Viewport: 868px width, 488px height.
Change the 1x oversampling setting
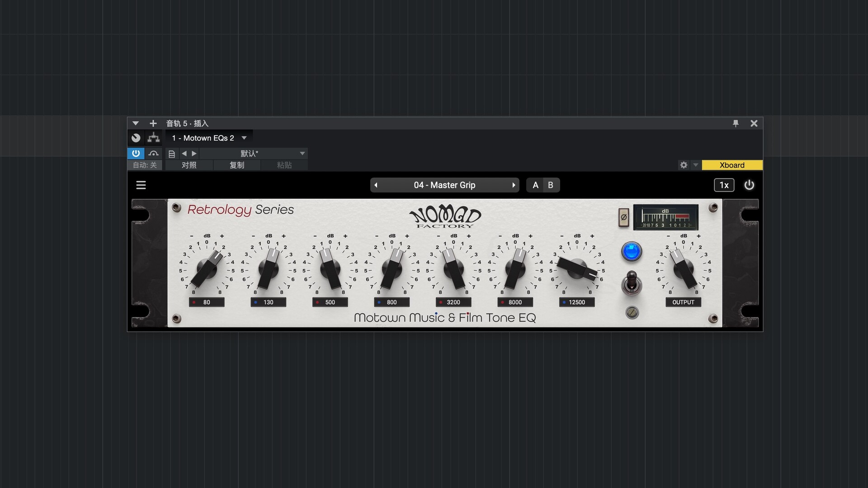click(x=724, y=185)
